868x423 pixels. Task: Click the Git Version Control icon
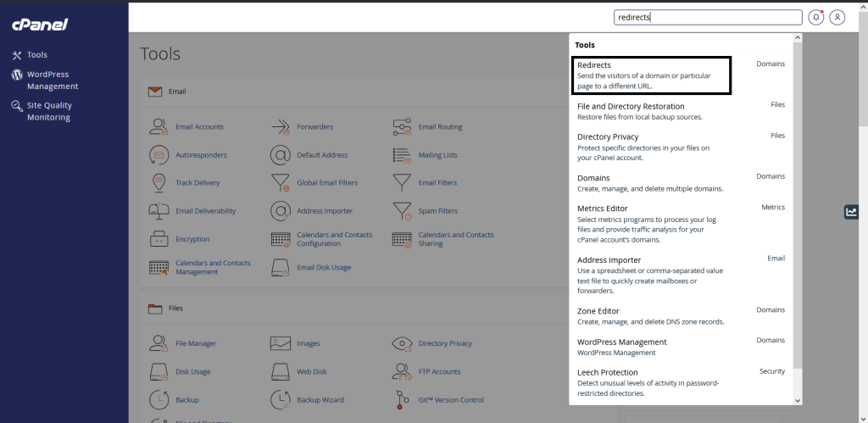coord(402,400)
